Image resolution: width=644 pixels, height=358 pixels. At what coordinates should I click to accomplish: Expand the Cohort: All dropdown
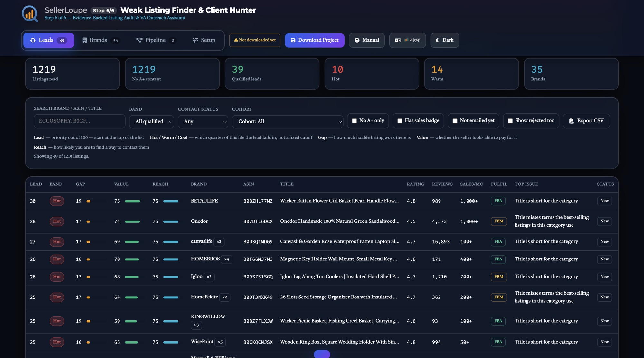(287, 122)
